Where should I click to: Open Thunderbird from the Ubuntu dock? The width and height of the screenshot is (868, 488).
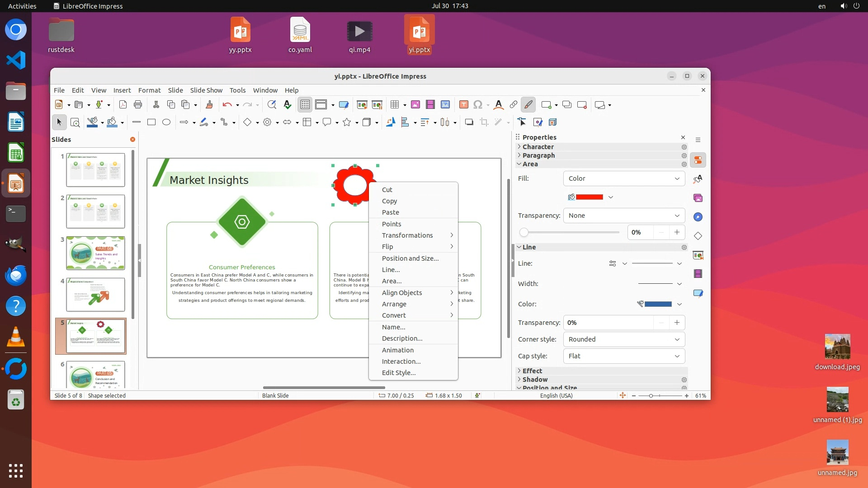pos(16,275)
